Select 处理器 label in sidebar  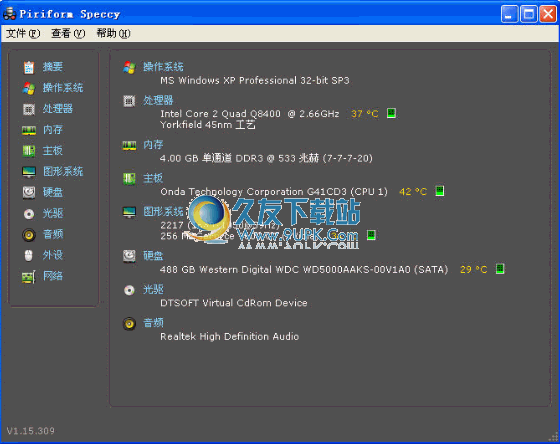pyautogui.click(x=58, y=109)
